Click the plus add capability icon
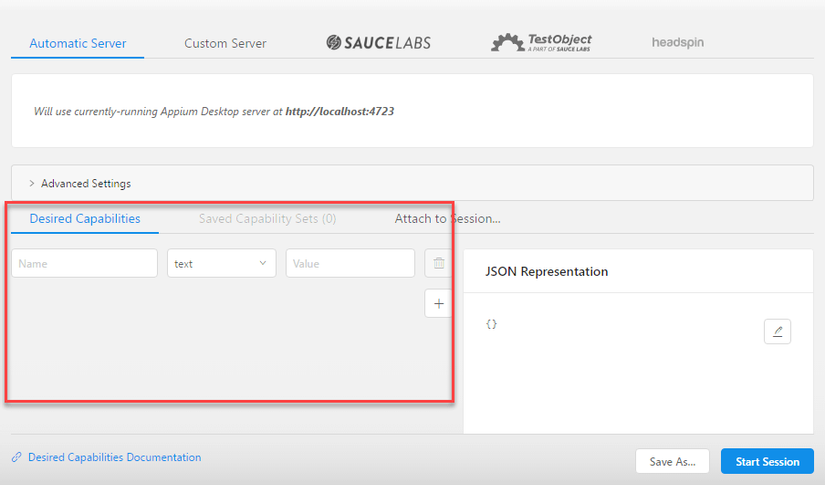Screen dimensions: 825x485 click(x=438, y=303)
